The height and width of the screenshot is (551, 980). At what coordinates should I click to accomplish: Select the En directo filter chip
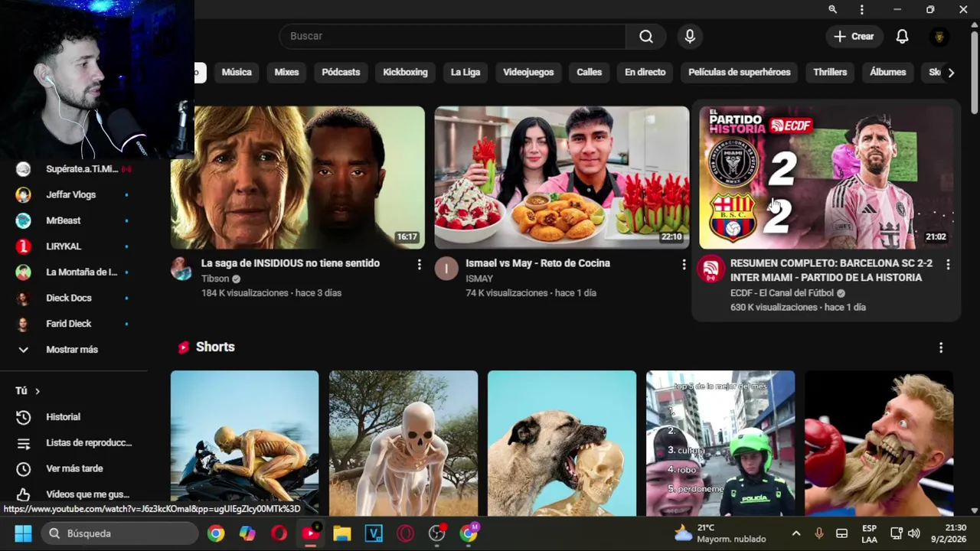[x=645, y=72]
